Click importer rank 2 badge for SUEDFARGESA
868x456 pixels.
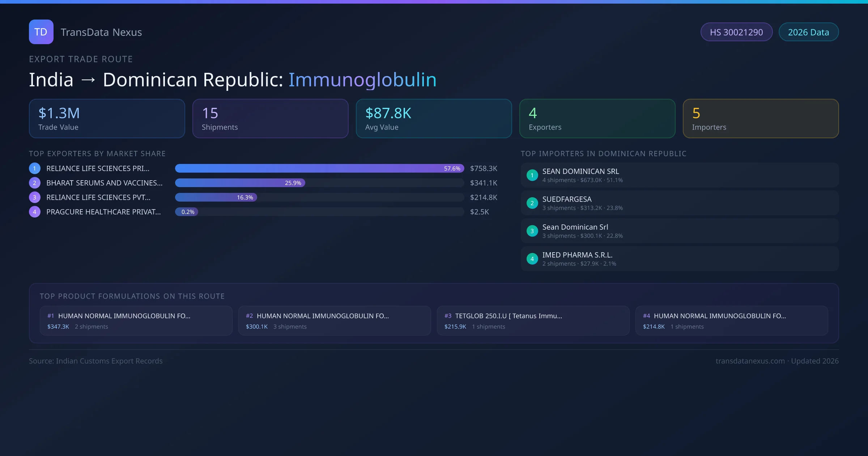532,203
